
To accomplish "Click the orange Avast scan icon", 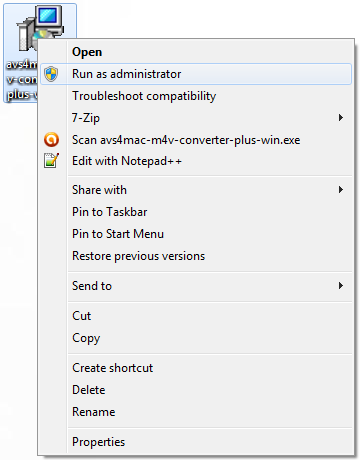I will (51, 140).
